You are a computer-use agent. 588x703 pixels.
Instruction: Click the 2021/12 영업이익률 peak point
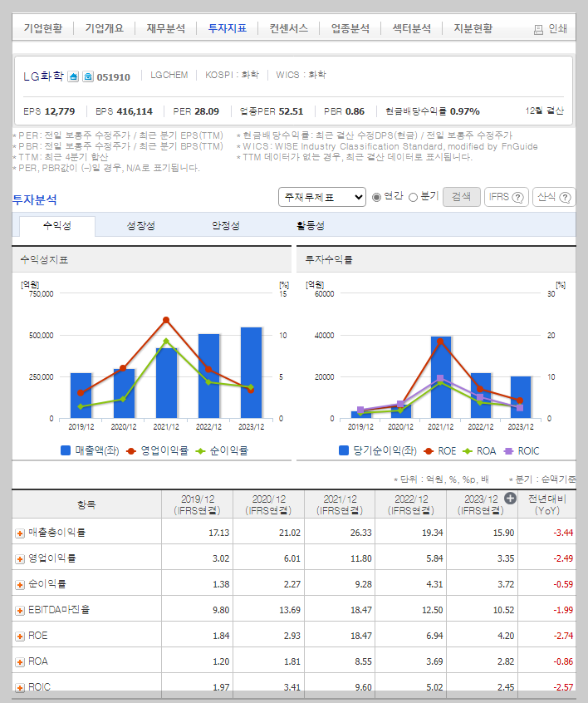pyautogui.click(x=166, y=320)
